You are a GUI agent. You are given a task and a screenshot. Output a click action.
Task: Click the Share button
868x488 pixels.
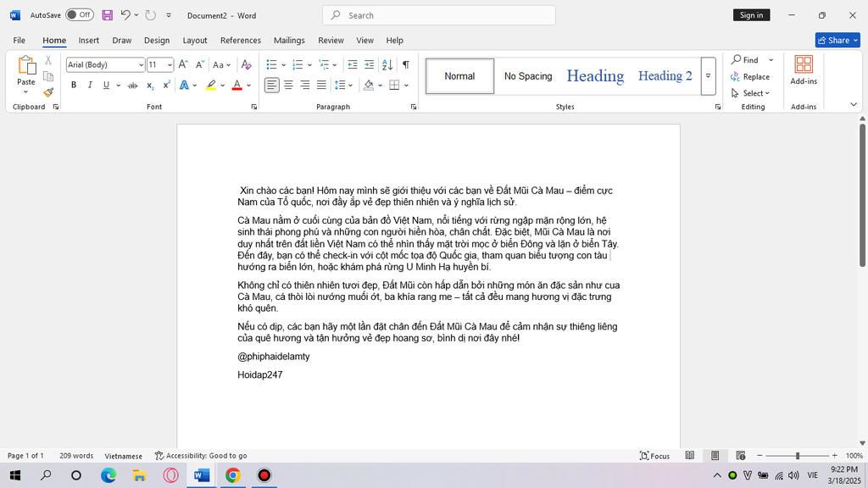point(837,40)
